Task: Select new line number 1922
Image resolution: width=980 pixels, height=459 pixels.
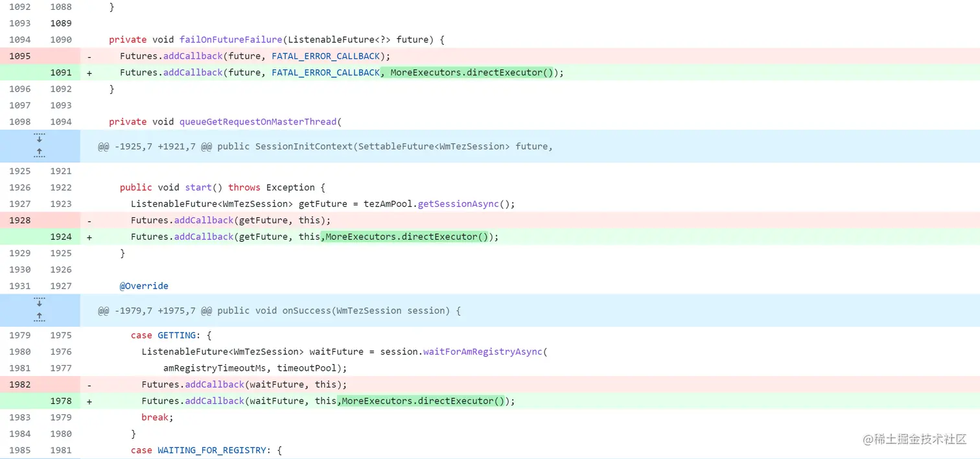Action: tap(61, 187)
